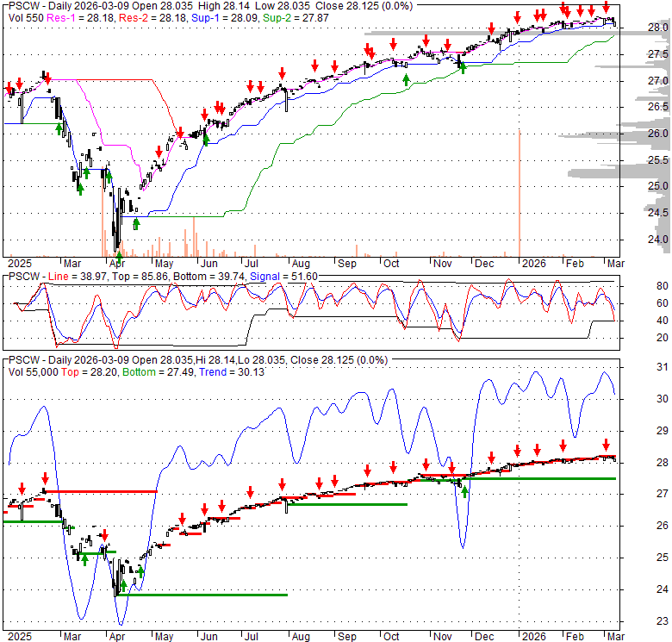This screenshot has width=672, height=642.
Task: Click the tall orange volume spike in late December
Action: pyautogui.click(x=520, y=191)
